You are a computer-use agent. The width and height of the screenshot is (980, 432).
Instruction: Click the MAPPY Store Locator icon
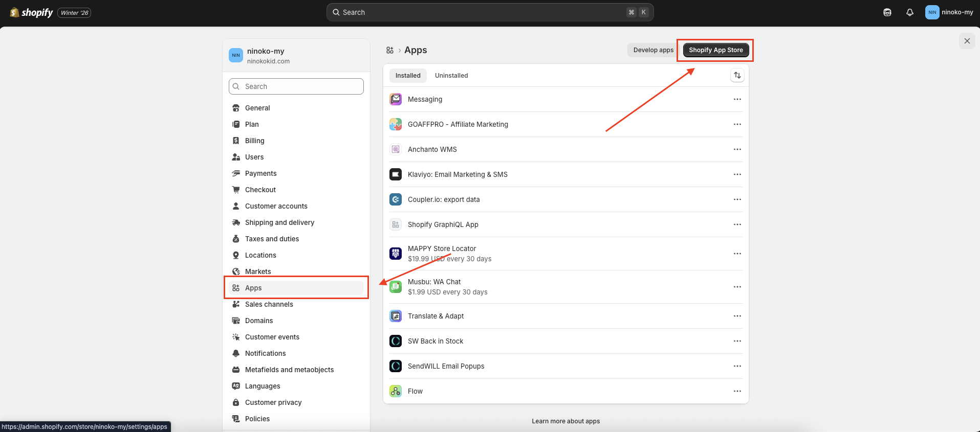396,254
